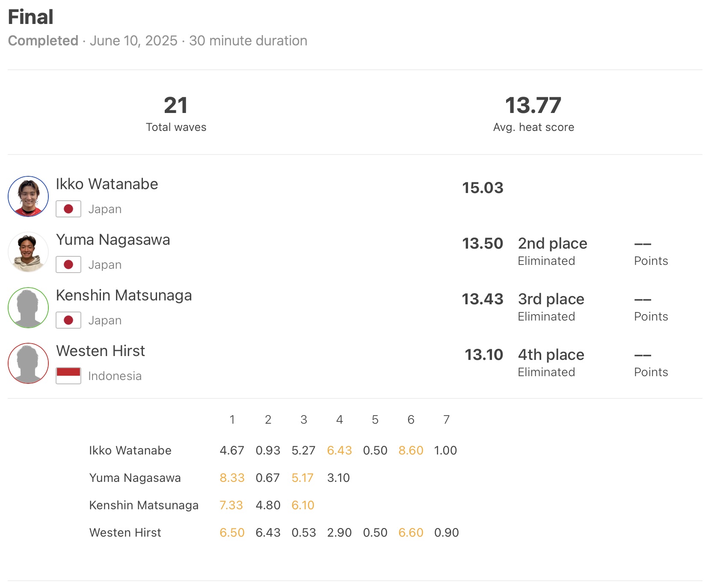Open Westen Hirst athlete name link
The image size is (711, 588).
click(101, 351)
